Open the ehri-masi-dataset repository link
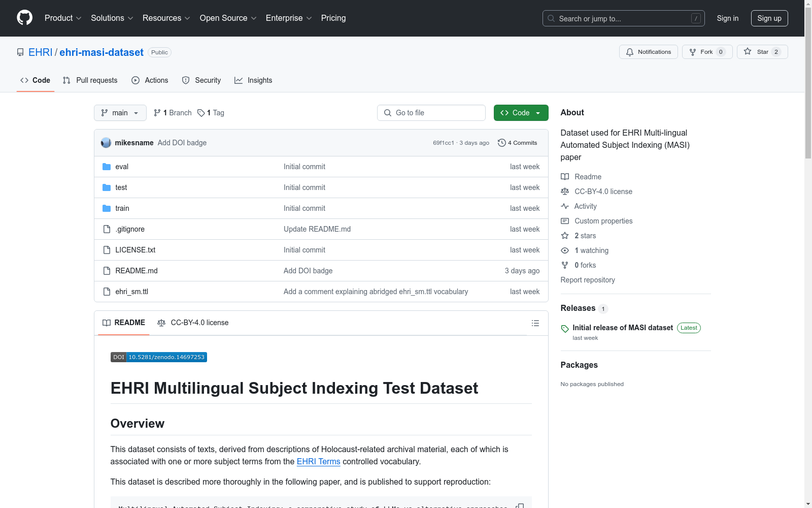This screenshot has width=812, height=508. pyautogui.click(x=101, y=52)
